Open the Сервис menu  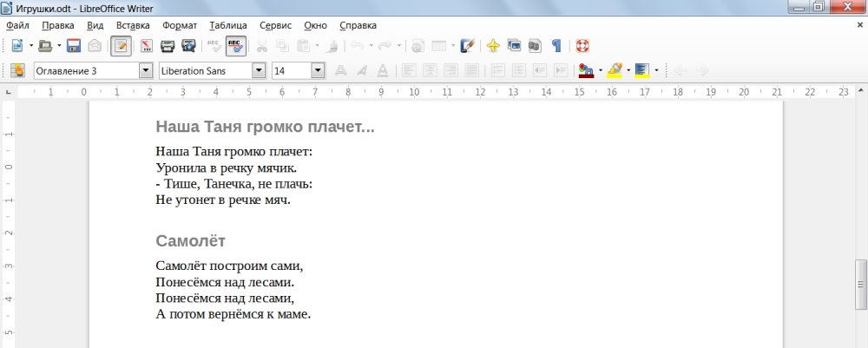coord(276,25)
